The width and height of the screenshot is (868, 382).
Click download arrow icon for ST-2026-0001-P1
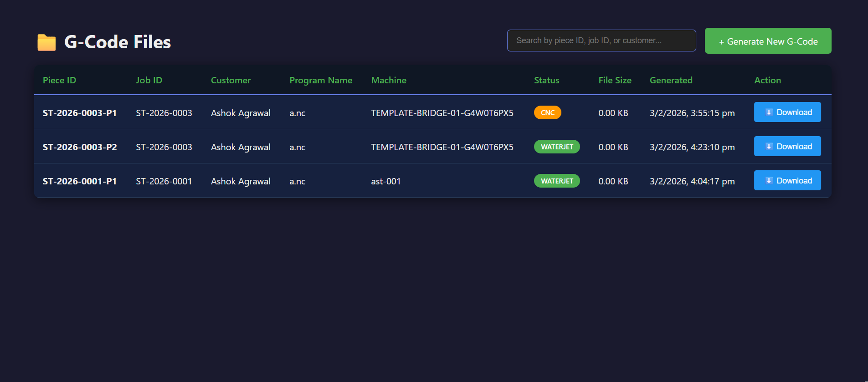point(769,181)
